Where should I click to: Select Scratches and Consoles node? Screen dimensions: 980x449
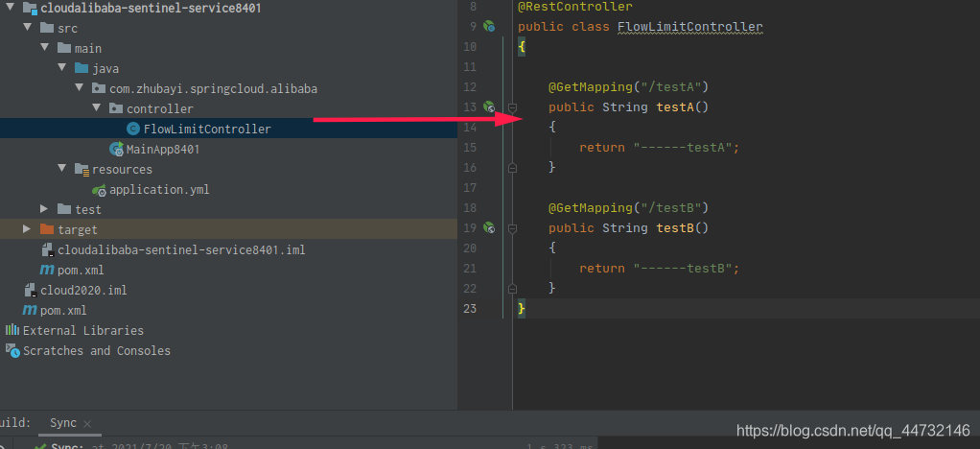tap(97, 350)
